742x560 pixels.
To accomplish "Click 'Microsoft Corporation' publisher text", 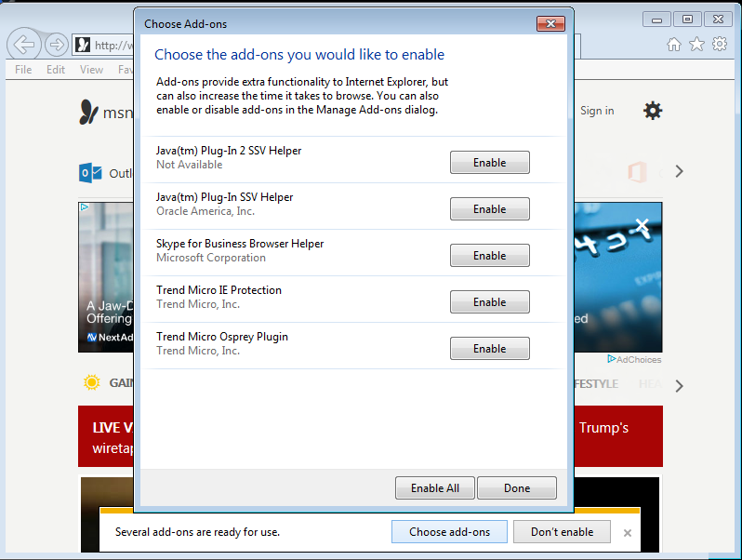I will [211, 258].
